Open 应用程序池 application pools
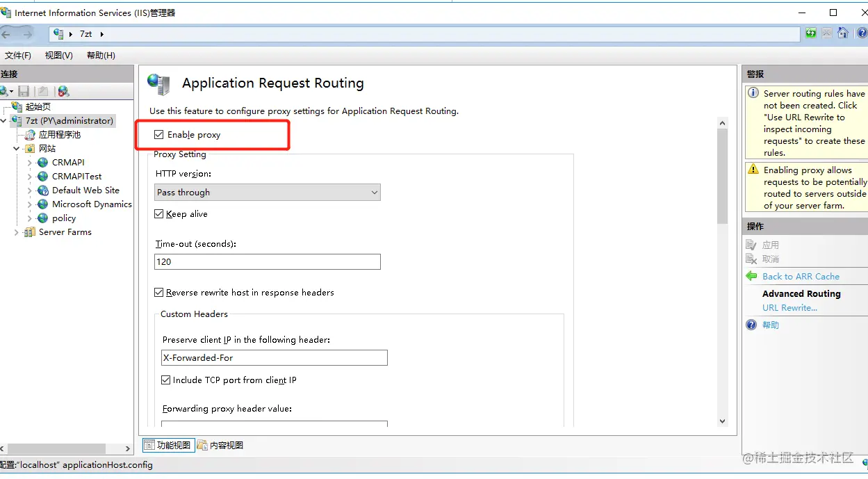The width and height of the screenshot is (868, 479). pyautogui.click(x=59, y=134)
